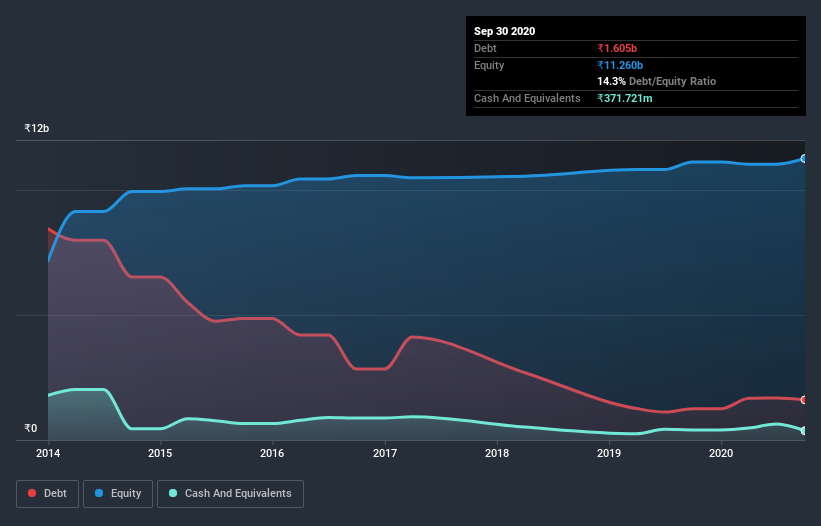
Task: Toggle the Cash And Equivalents legend button
Action: [230, 494]
